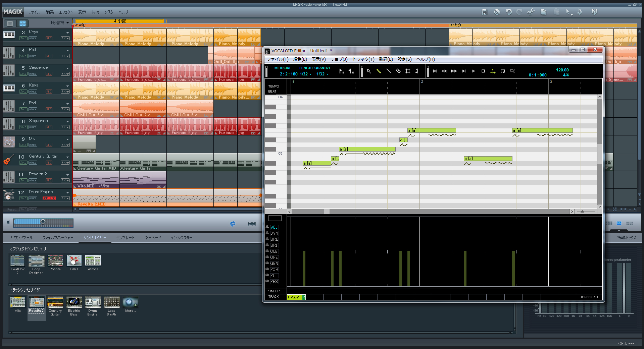Screen dimensions: 644x349
Task: Open FX dropdown on track 11 Revolta 2
Action: click(x=65, y=180)
